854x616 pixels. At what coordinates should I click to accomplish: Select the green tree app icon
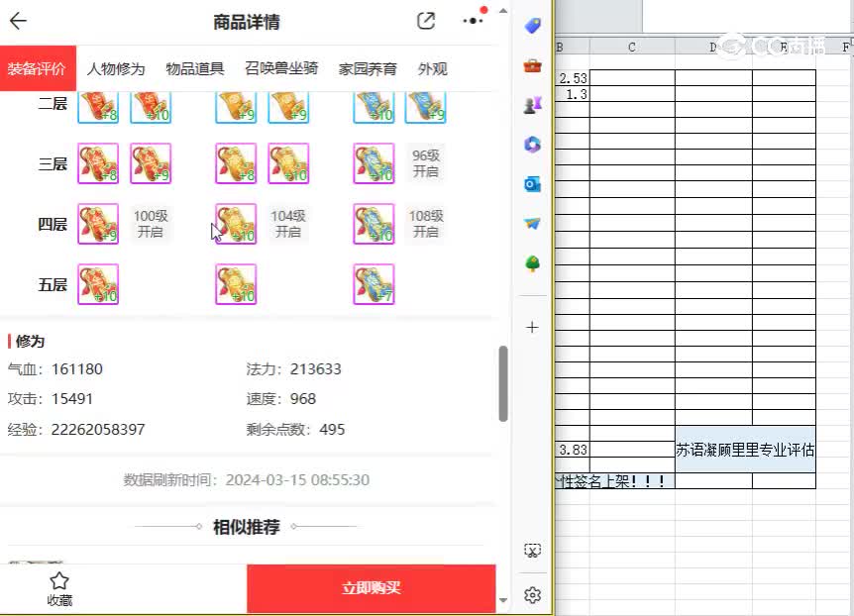pos(532,263)
